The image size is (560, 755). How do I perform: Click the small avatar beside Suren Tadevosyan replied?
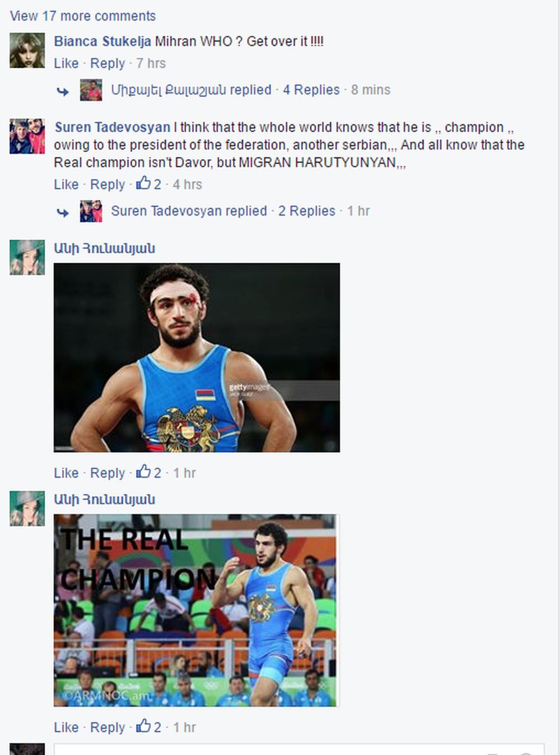(x=91, y=211)
